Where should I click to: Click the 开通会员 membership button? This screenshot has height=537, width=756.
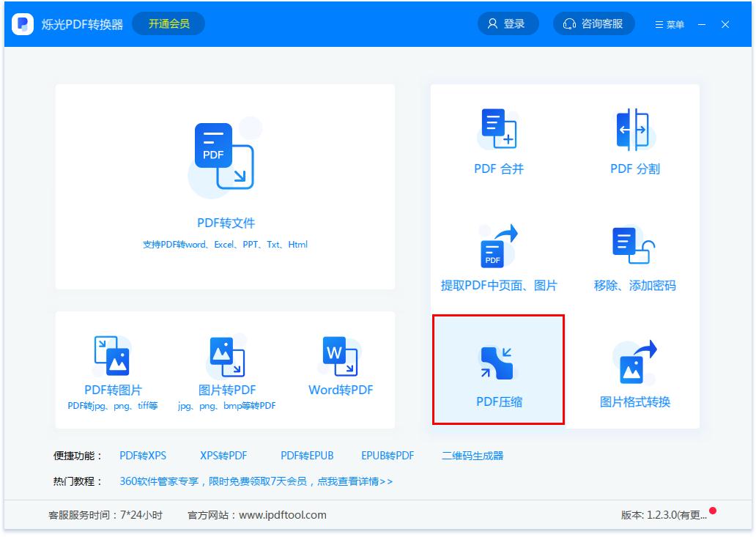(168, 23)
